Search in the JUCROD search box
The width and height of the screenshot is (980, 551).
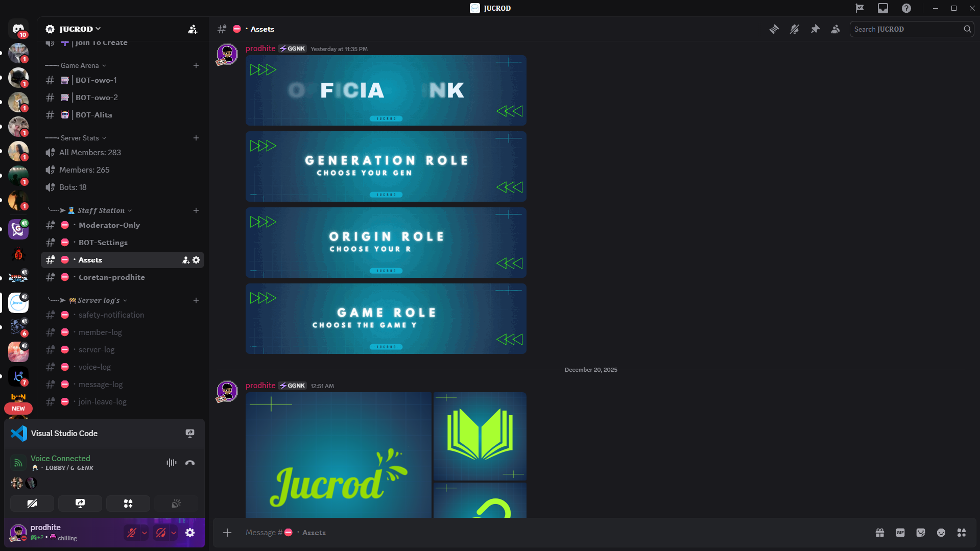point(912,29)
